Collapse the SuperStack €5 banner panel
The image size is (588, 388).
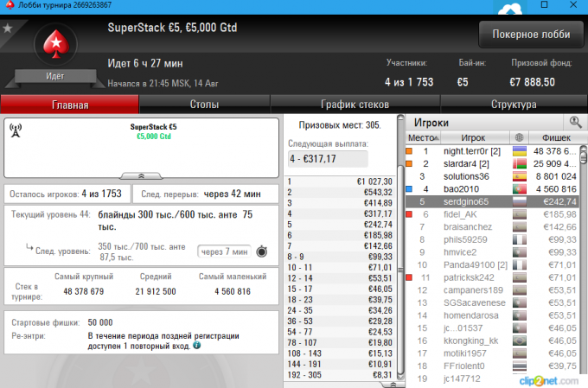pos(141,175)
